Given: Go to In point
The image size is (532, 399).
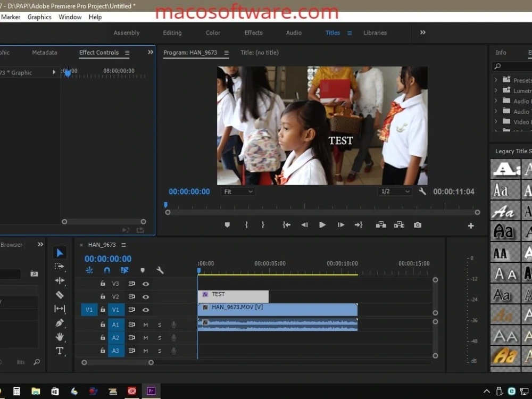Looking at the screenshot, I should 286,225.
